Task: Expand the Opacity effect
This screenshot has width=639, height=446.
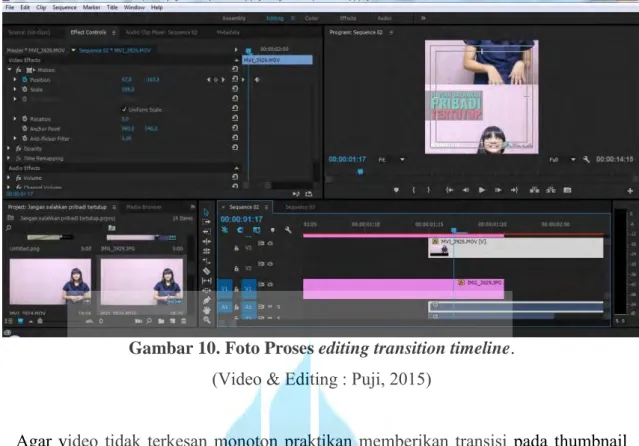Action: [x=9, y=148]
